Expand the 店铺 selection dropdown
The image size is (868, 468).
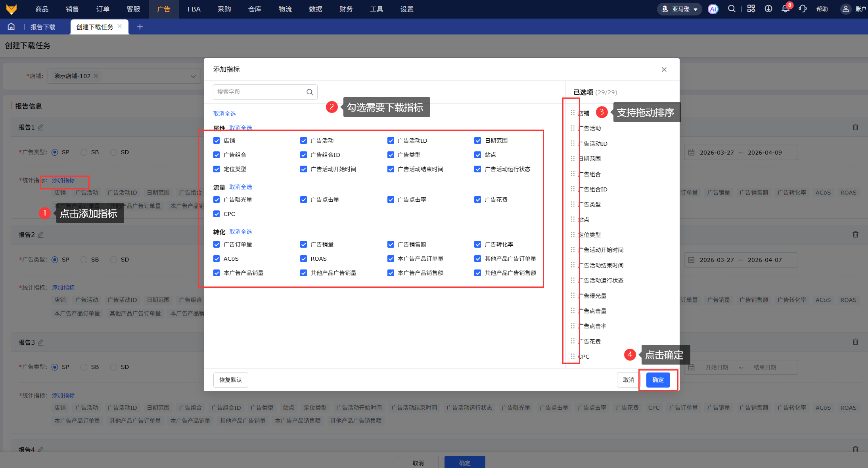click(193, 76)
